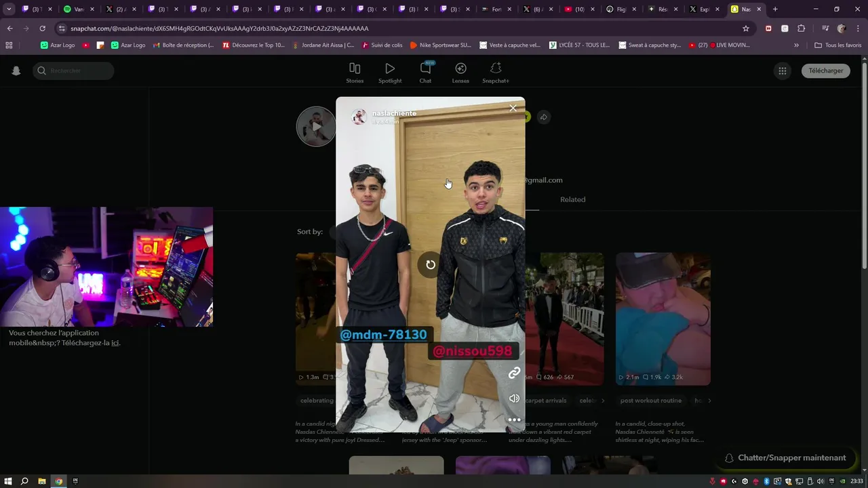Open 'Tous les favoris' folder
The width and height of the screenshot is (868, 488).
click(838, 45)
